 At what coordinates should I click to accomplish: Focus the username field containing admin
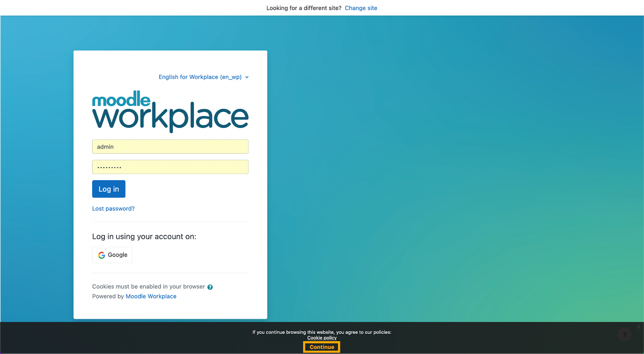click(170, 147)
